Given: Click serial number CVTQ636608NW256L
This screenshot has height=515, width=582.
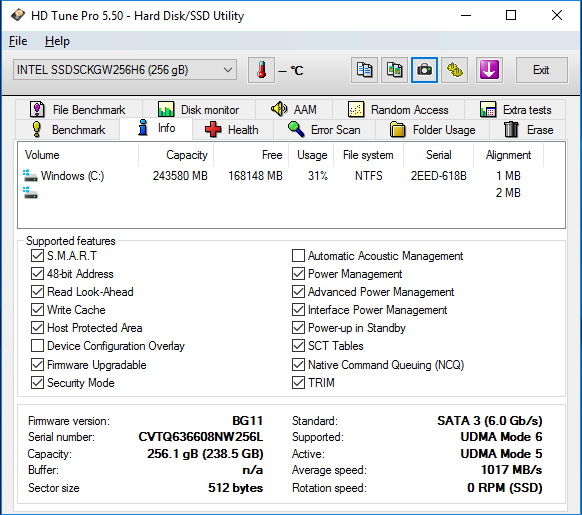Looking at the screenshot, I should tap(201, 437).
